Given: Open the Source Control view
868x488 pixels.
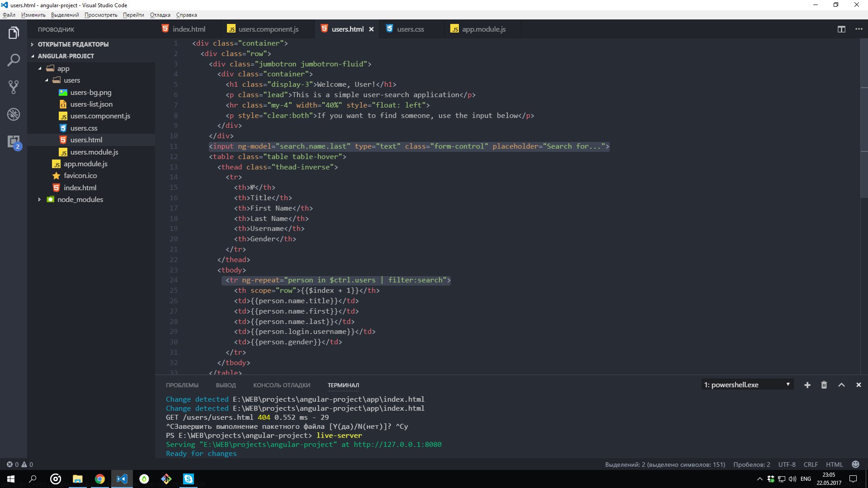Looking at the screenshot, I should coord(14,87).
